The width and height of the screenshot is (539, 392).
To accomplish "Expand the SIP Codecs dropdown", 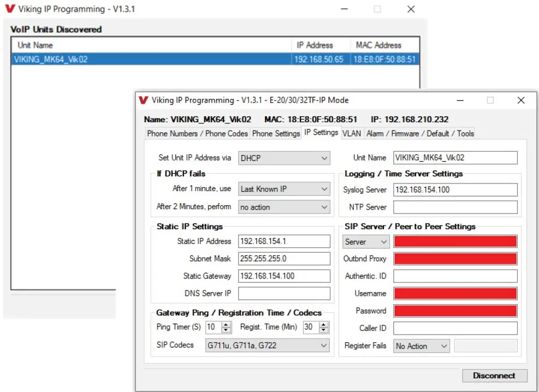I will (x=268, y=345).
